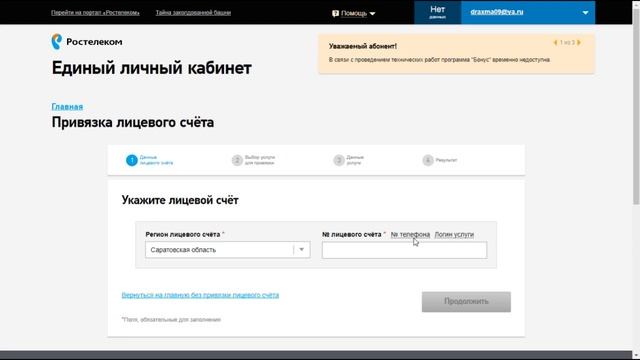This screenshot has height=360, width=640.
Task: Select step 4 'Результат'
Action: pyautogui.click(x=440, y=160)
